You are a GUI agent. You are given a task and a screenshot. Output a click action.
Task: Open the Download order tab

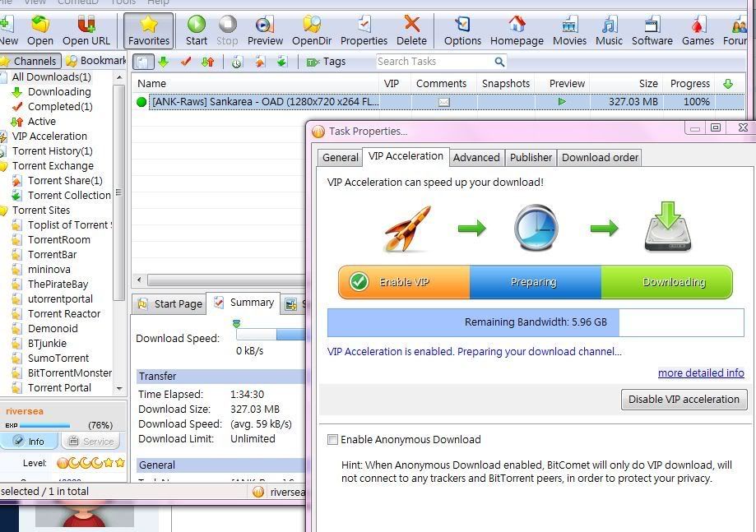(x=600, y=158)
